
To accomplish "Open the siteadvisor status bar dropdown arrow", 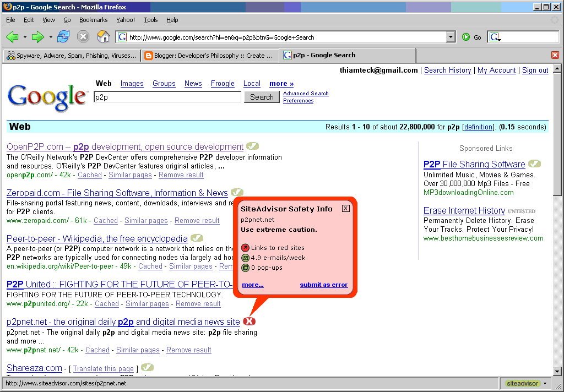I will (x=545, y=383).
